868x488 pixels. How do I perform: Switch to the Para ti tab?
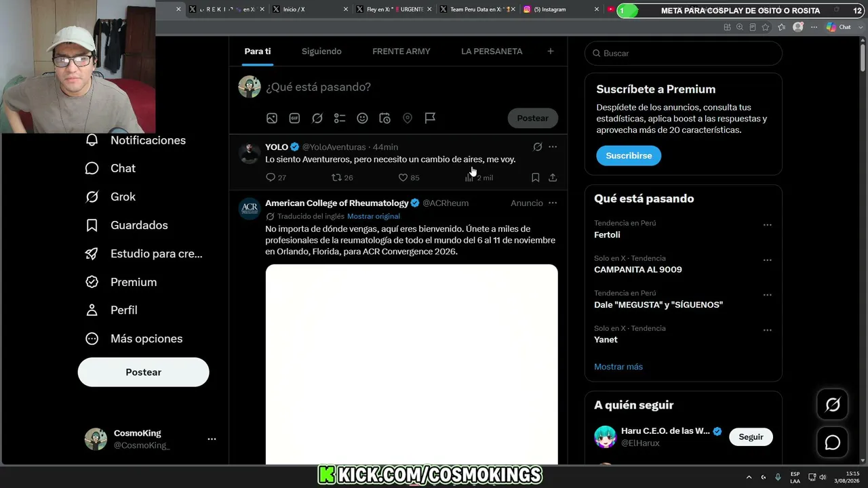click(258, 52)
